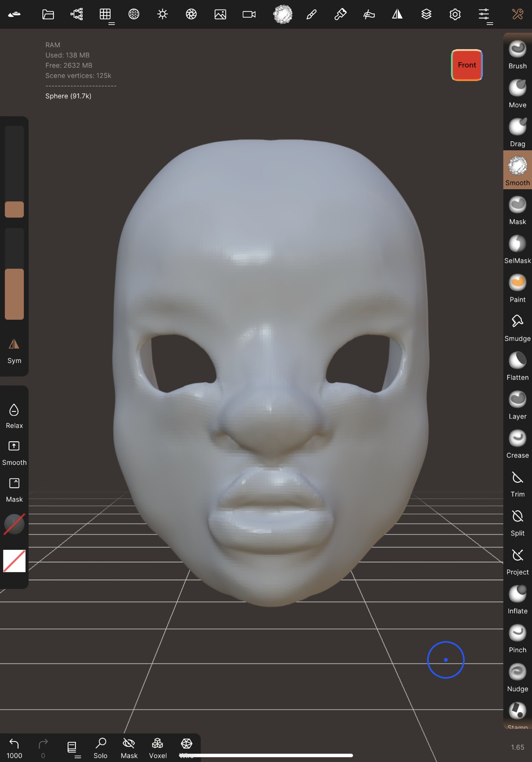Click the Sphere (91.7k) object label
Image resolution: width=532 pixels, height=762 pixels.
tap(68, 96)
